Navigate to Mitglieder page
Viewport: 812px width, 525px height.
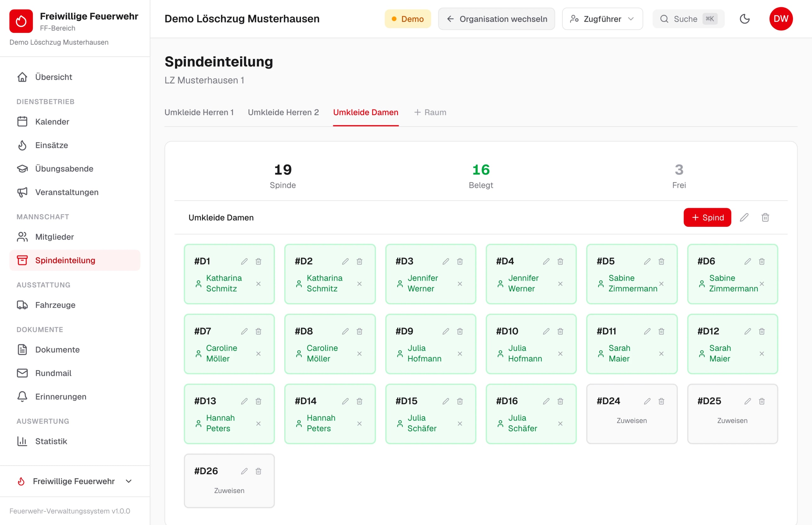(75, 237)
